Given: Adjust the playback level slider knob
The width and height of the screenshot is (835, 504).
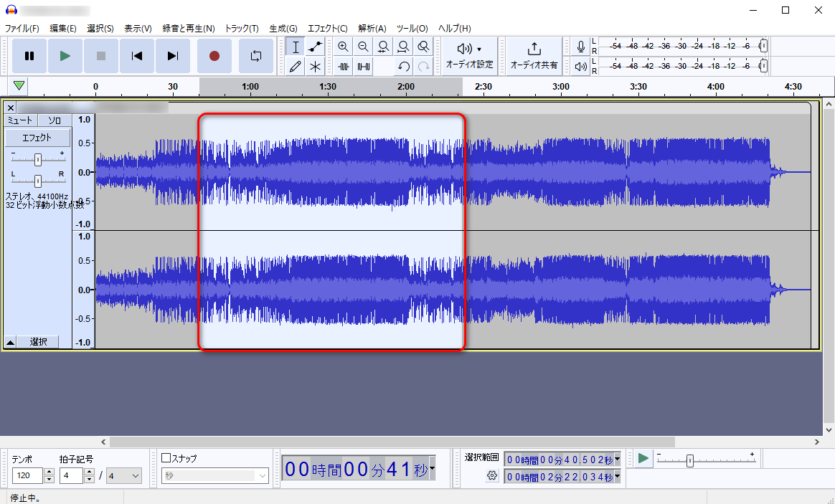Looking at the screenshot, I should 763,66.
